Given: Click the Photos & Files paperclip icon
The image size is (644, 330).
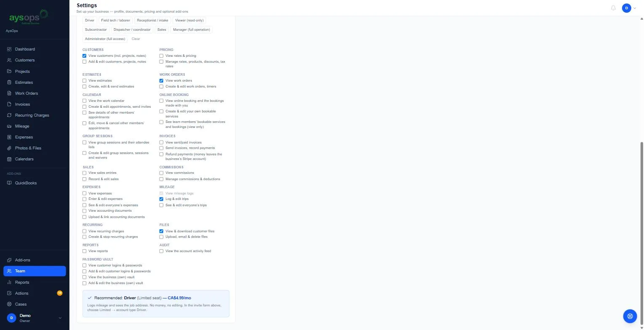Looking at the screenshot, I should 9,148.
